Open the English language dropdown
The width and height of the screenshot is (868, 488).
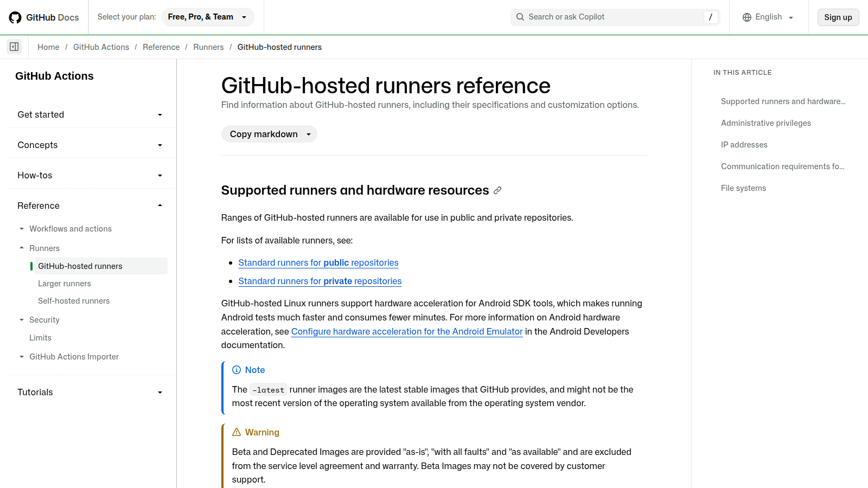(x=769, y=17)
